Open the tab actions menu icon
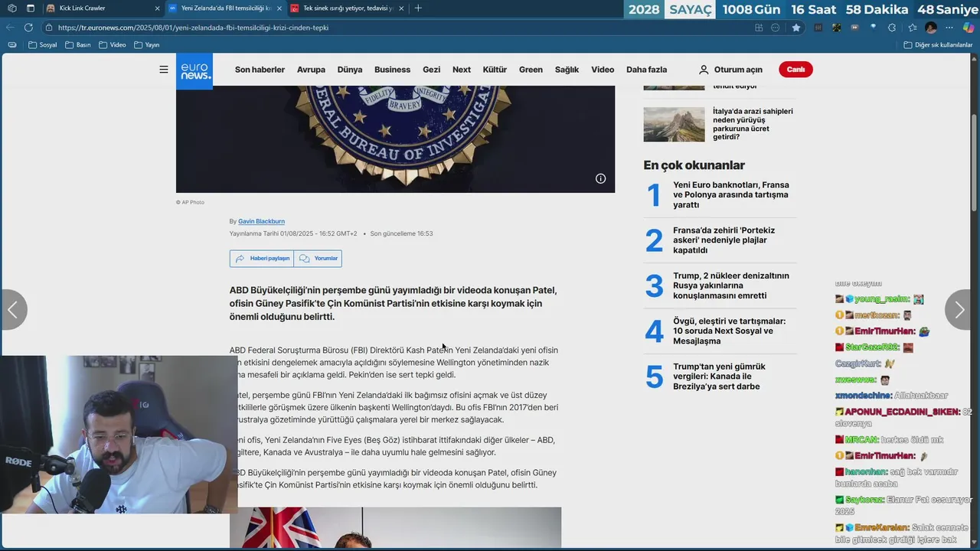The height and width of the screenshot is (551, 980). (x=30, y=8)
